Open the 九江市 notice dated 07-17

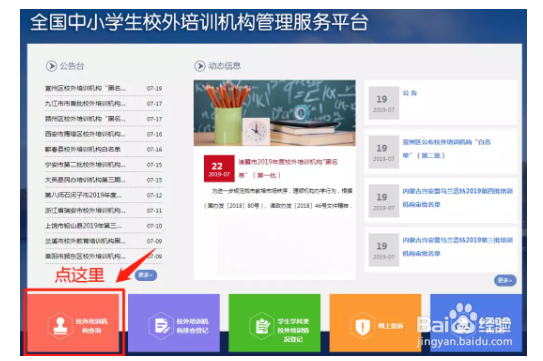[103, 104]
